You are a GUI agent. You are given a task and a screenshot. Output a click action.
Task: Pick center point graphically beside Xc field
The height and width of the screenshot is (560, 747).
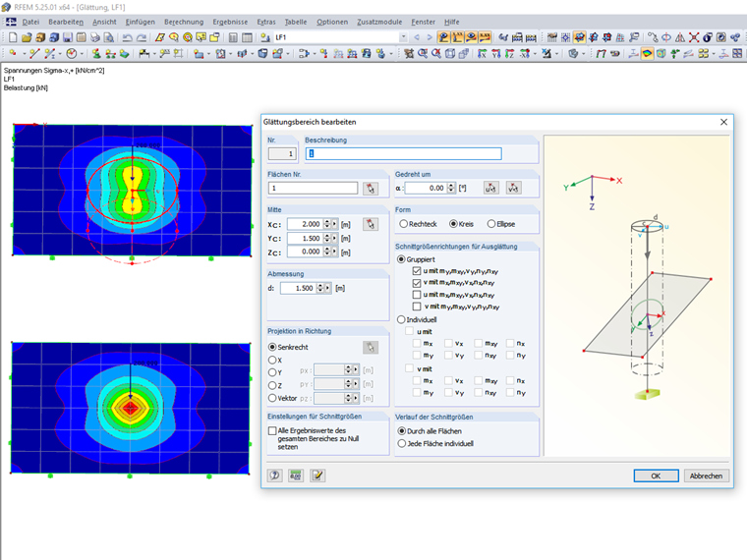[371, 224]
